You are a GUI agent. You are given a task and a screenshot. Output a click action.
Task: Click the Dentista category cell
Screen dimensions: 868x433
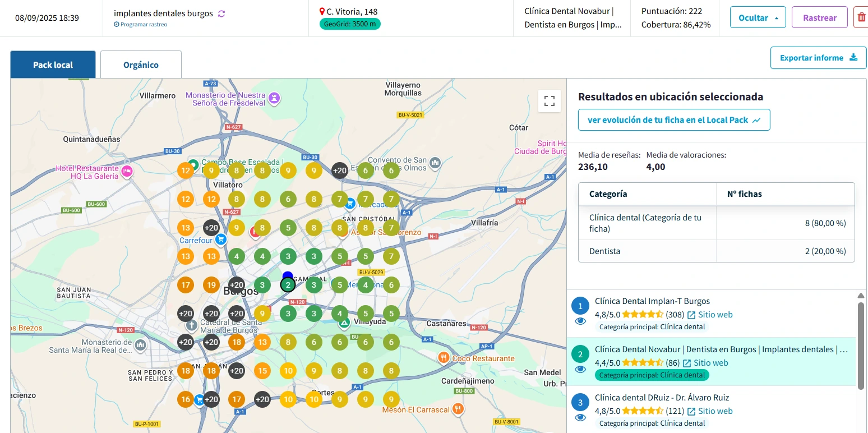648,251
